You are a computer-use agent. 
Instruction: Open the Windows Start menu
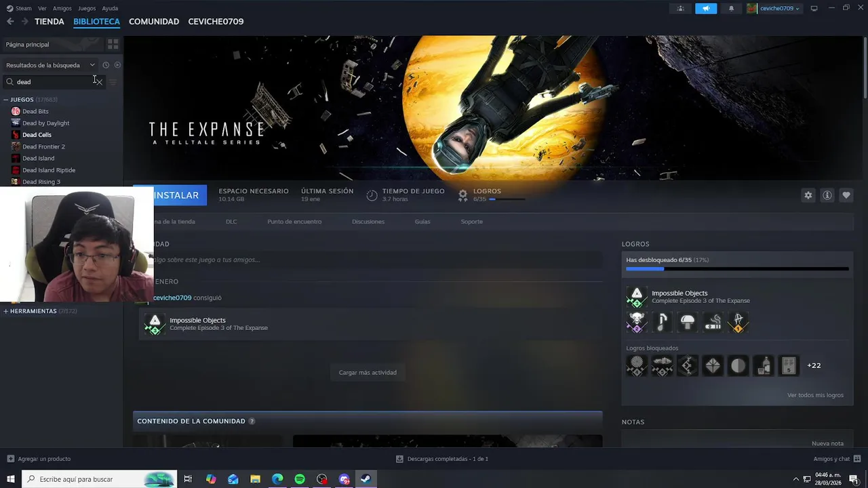[10, 479]
